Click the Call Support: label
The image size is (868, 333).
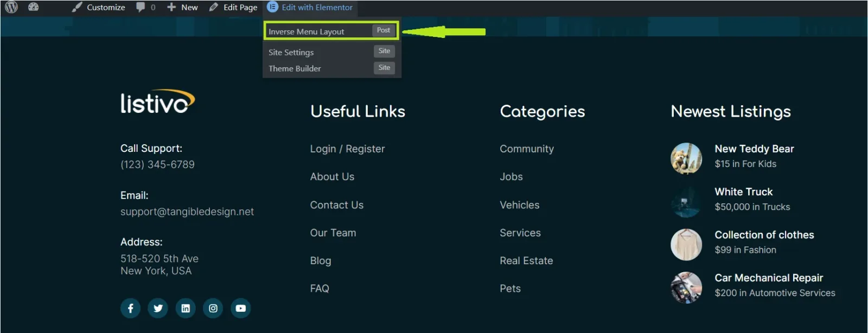pyautogui.click(x=151, y=149)
